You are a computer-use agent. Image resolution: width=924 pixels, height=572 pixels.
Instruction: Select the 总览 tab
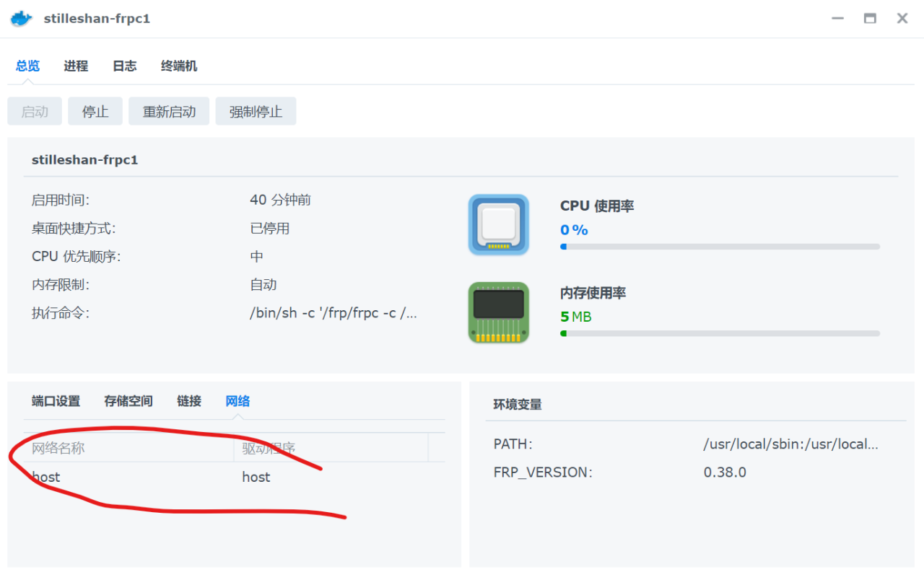(x=27, y=66)
